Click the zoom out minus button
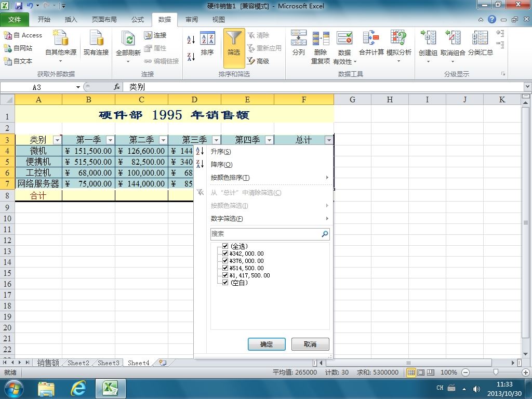 [x=465, y=373]
